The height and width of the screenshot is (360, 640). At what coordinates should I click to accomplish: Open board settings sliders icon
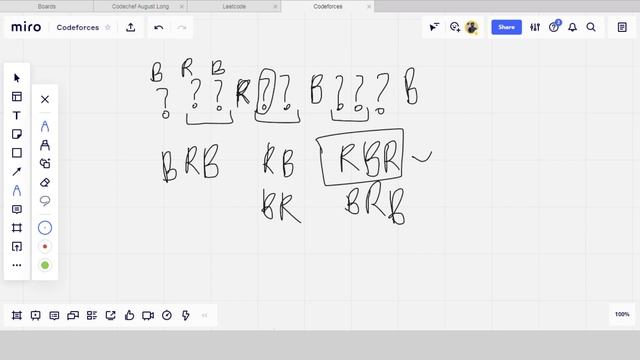click(x=535, y=27)
